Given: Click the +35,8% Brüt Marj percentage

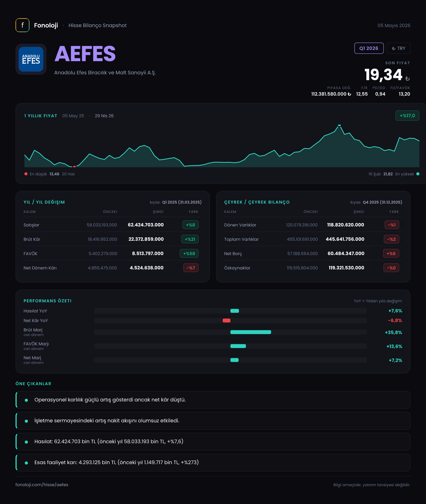Looking at the screenshot, I should pos(393,332).
